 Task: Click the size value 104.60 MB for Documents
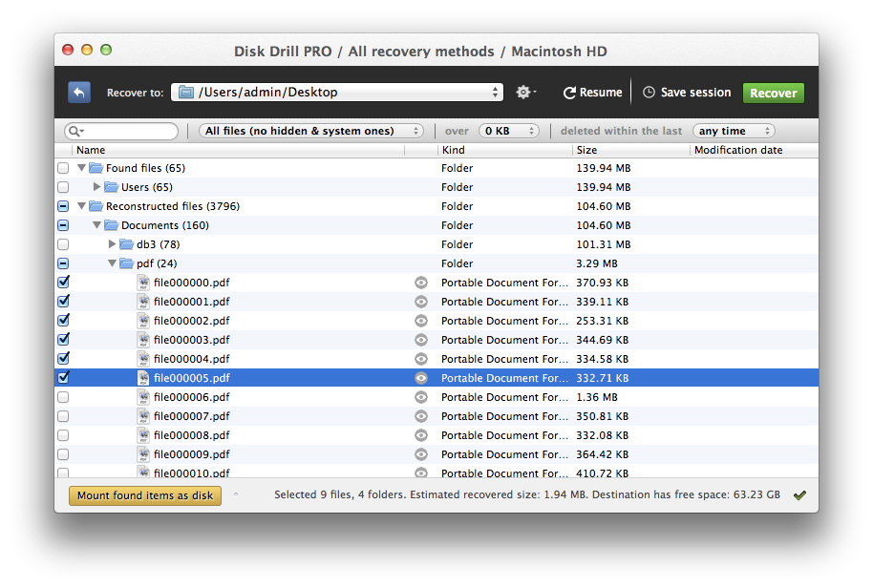[x=604, y=225]
